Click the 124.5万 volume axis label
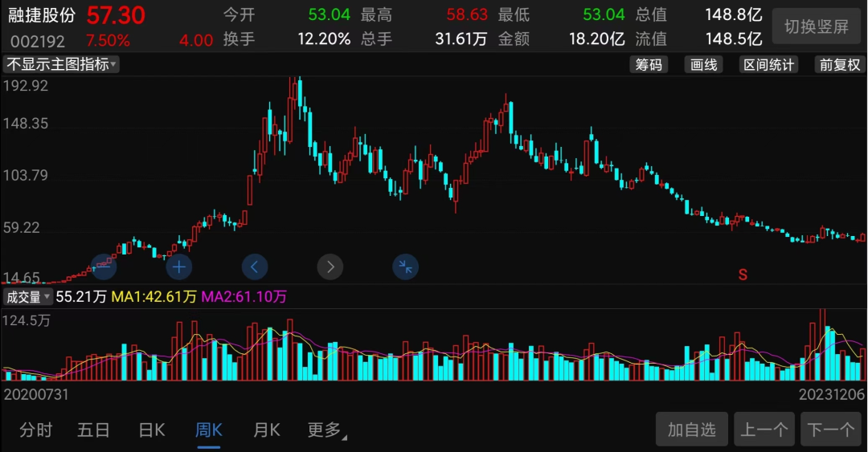 tap(27, 320)
